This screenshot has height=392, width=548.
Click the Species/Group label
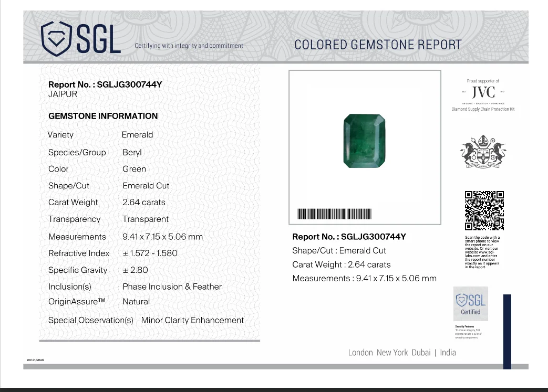click(77, 153)
